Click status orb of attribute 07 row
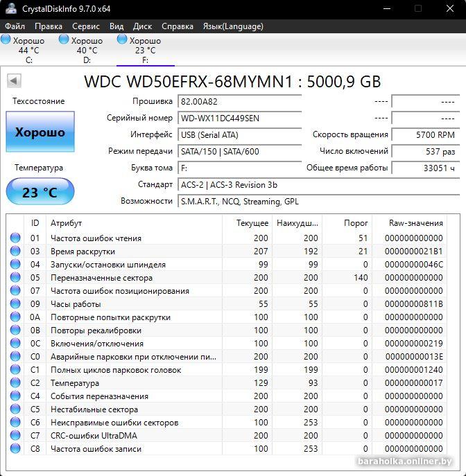The width and height of the screenshot is (466, 476). pos(15,290)
